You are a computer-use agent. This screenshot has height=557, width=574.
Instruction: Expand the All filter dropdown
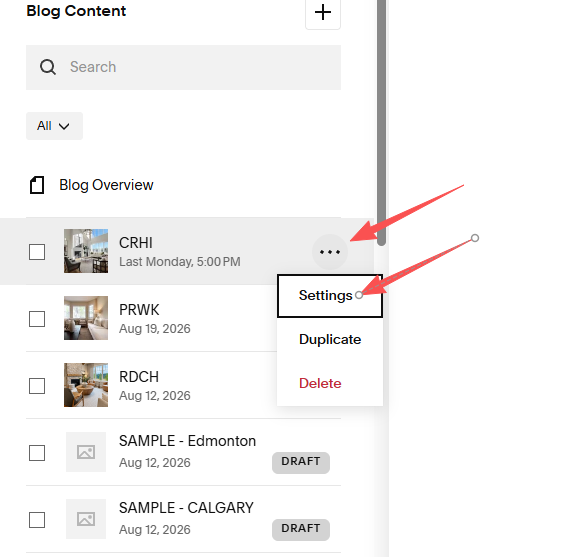[54, 126]
